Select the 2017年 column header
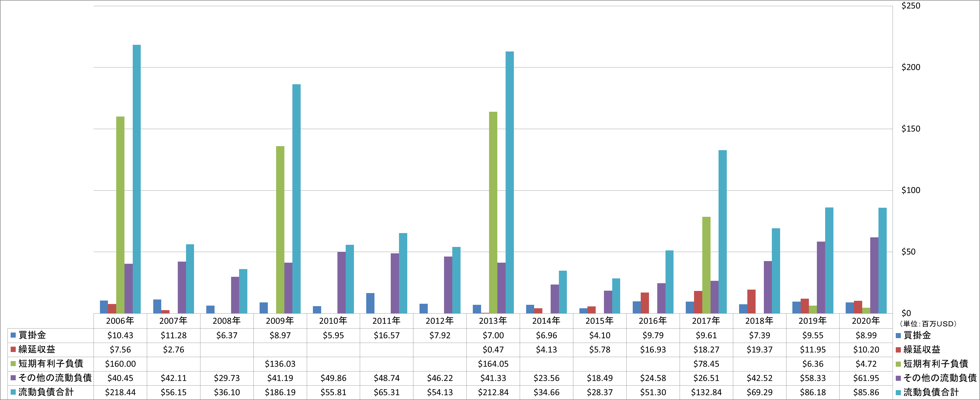This screenshot has height=400, width=980. (x=706, y=321)
